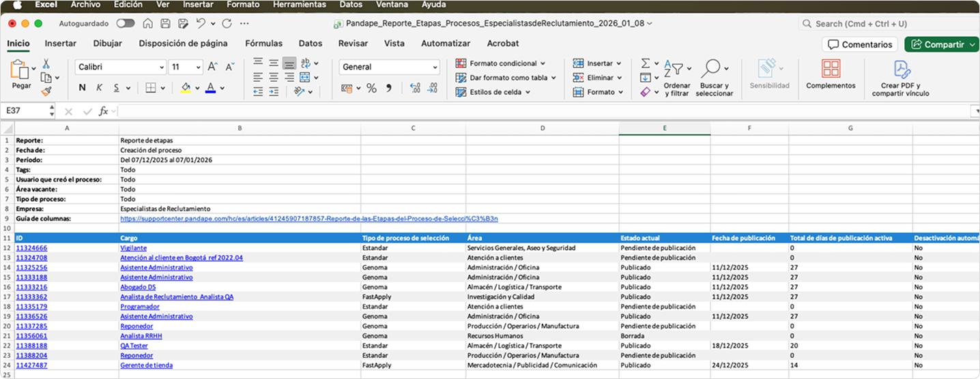Click the Cut scissors icon
Screen dimensions: 980x379
pyautogui.click(x=46, y=63)
